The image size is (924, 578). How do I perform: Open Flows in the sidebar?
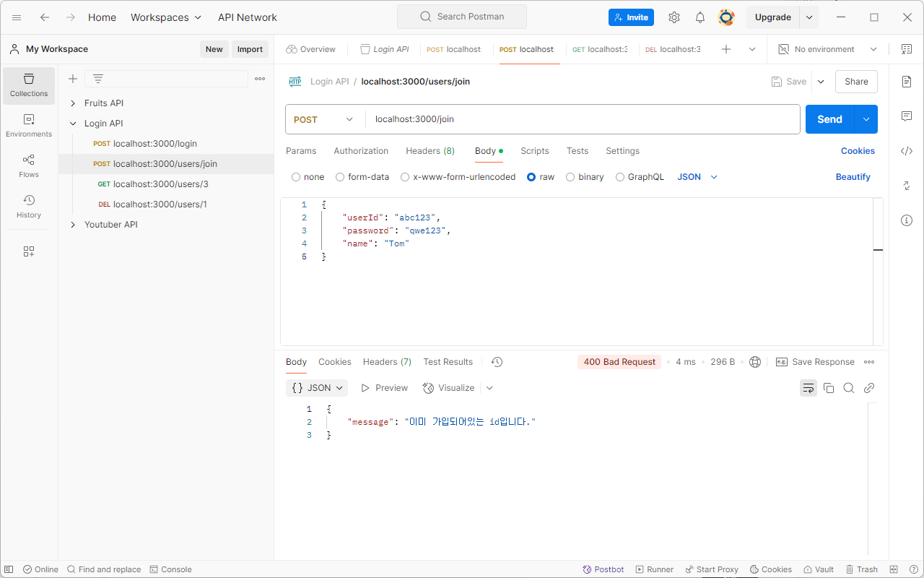[29, 166]
